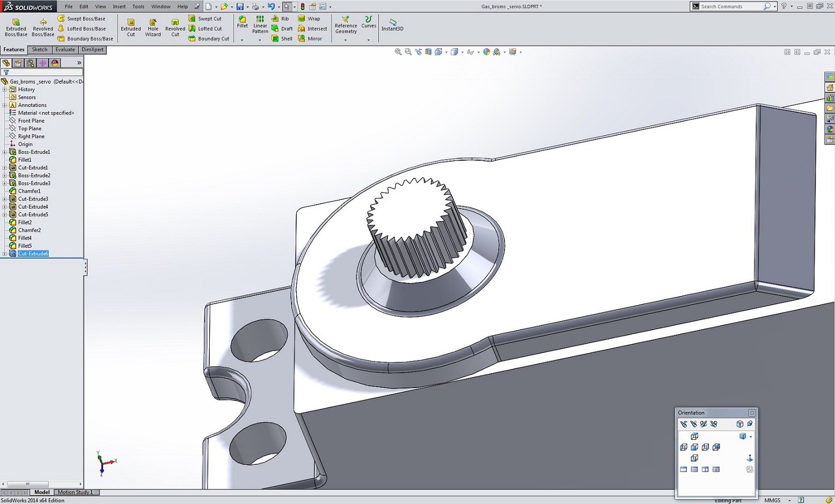The width and height of the screenshot is (835, 504).
Task: Activate the Revolved Cut tool
Action: (175, 27)
